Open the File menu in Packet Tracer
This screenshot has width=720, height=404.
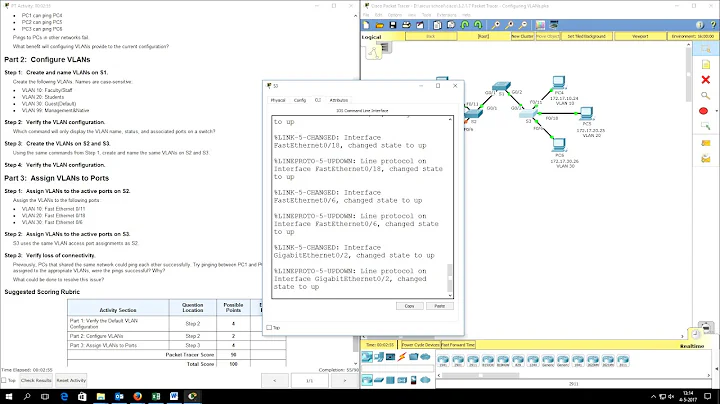point(366,15)
